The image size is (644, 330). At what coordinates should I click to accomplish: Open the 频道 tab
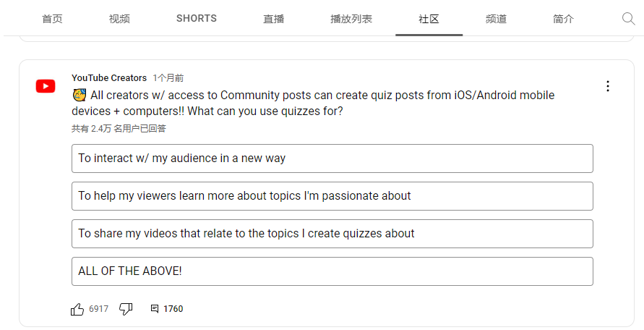coord(496,19)
